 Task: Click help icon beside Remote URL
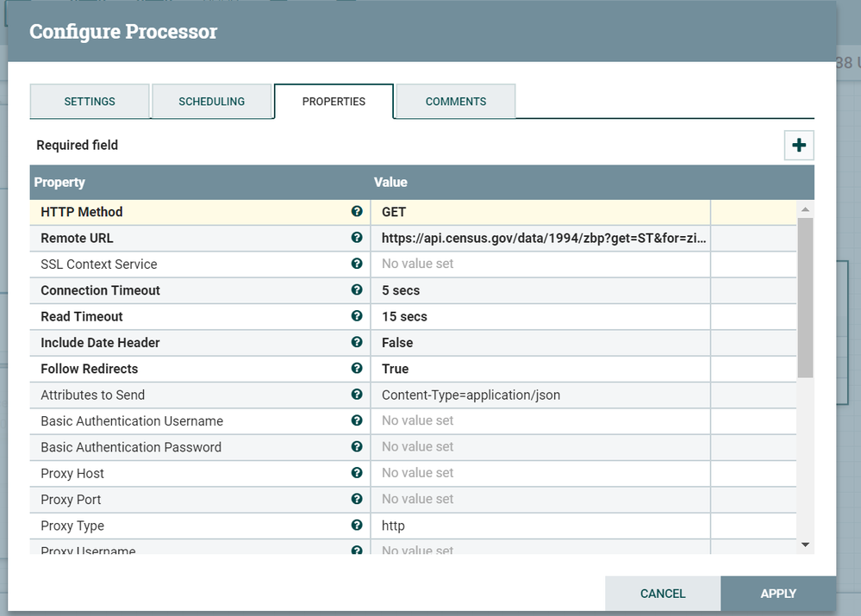click(x=357, y=238)
